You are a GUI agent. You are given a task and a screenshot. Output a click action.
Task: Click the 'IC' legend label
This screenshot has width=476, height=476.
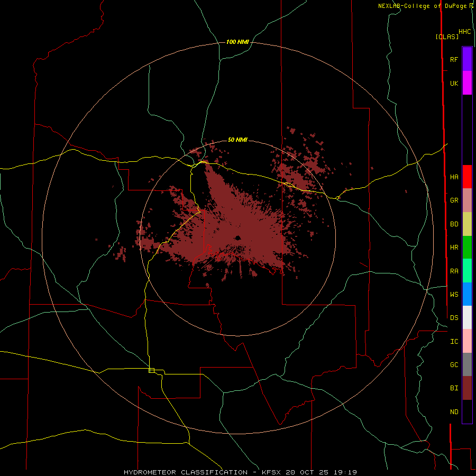[454, 342]
